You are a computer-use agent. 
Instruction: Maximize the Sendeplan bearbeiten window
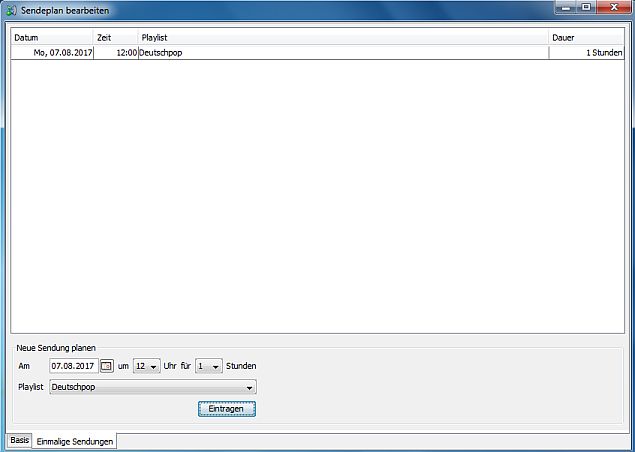(x=586, y=8)
